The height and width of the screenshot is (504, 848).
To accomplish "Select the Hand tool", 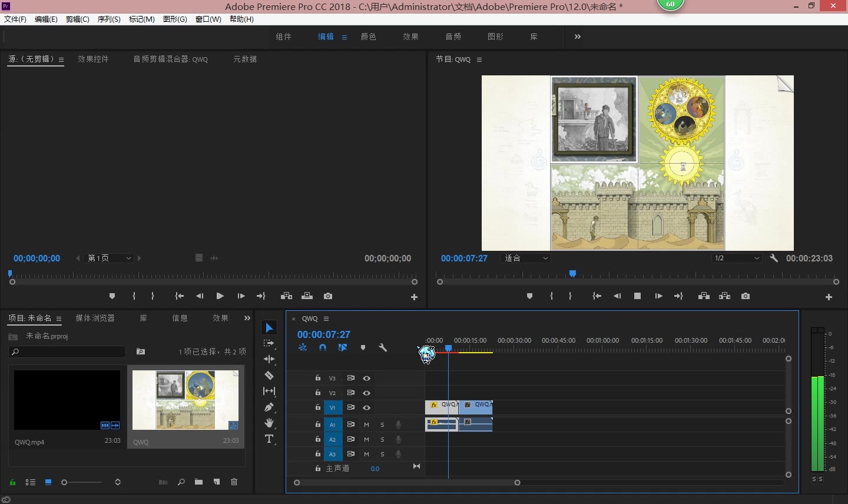I will (x=269, y=423).
